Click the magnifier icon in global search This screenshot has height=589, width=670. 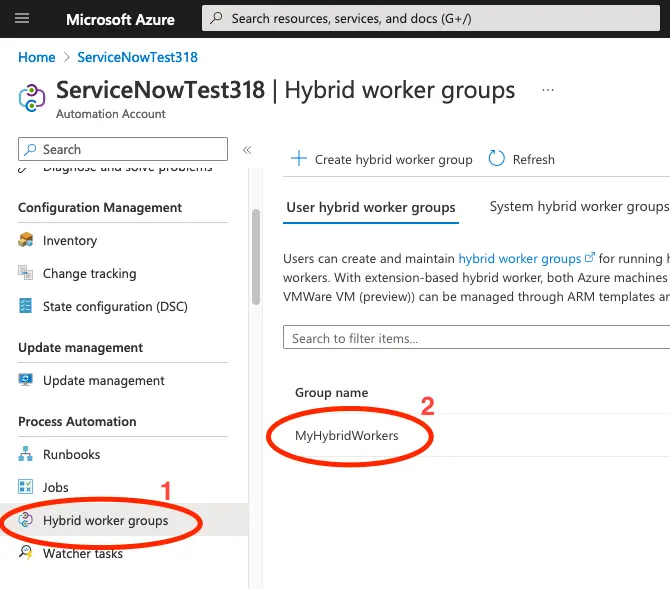[x=217, y=18]
